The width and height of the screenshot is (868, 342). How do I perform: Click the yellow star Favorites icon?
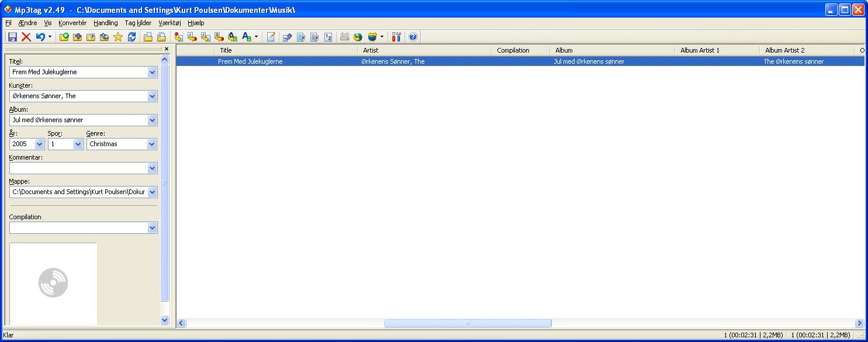tap(118, 37)
